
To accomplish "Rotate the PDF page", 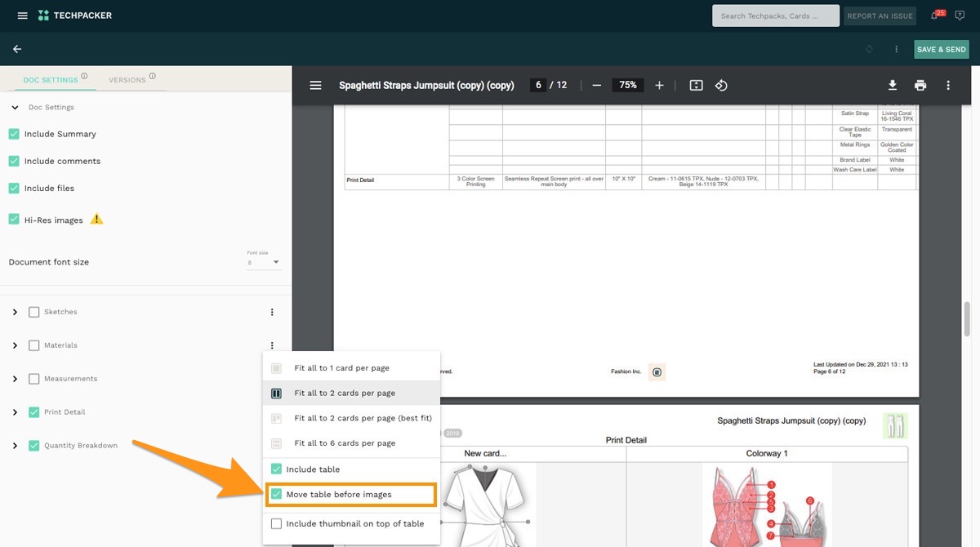I will coord(722,85).
